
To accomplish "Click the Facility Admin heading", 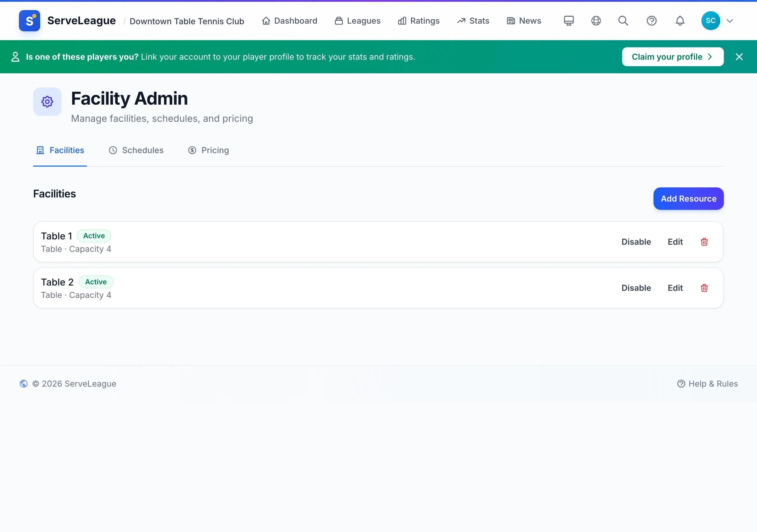I will click(x=129, y=98).
